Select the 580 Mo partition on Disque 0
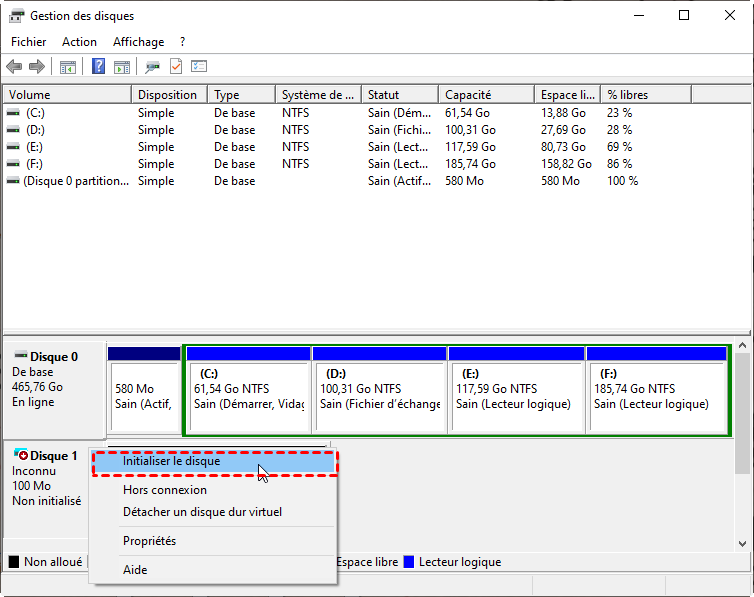The width and height of the screenshot is (754, 597). (x=144, y=389)
